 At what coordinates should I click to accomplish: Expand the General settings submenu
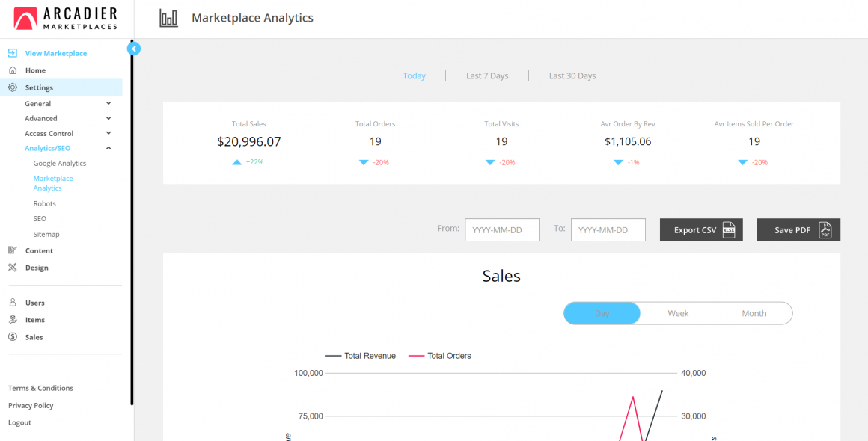109,104
